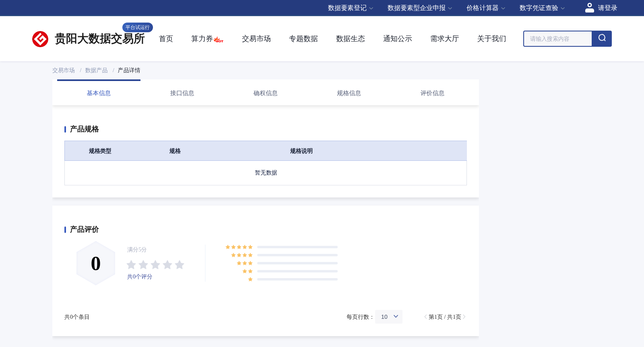Screen dimensions: 644x347
Task: Open 需求大厅 navigation item
Action: (x=445, y=39)
